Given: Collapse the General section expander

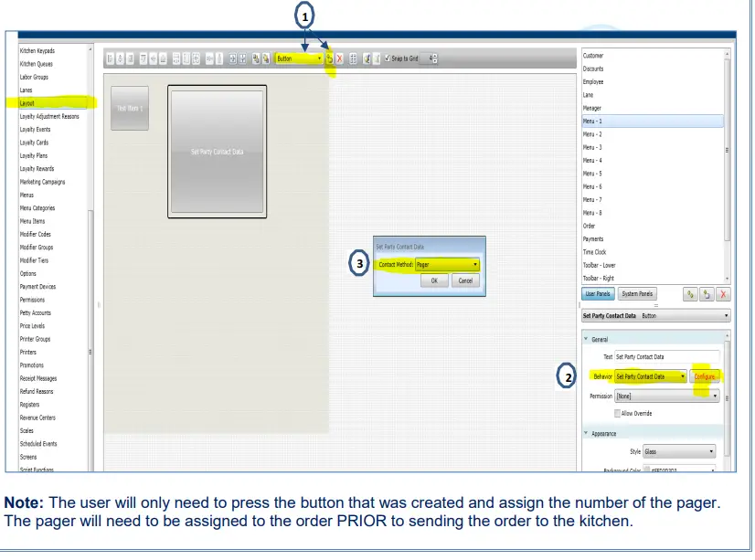Looking at the screenshot, I should click(x=584, y=338).
